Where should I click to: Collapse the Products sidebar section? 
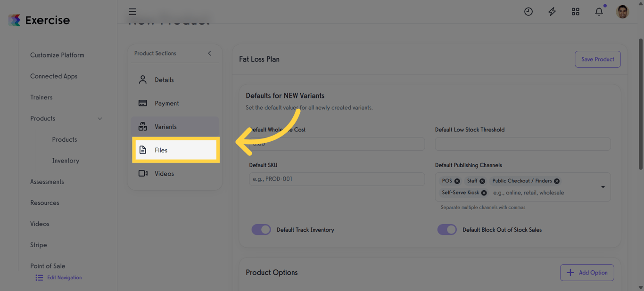click(x=99, y=118)
